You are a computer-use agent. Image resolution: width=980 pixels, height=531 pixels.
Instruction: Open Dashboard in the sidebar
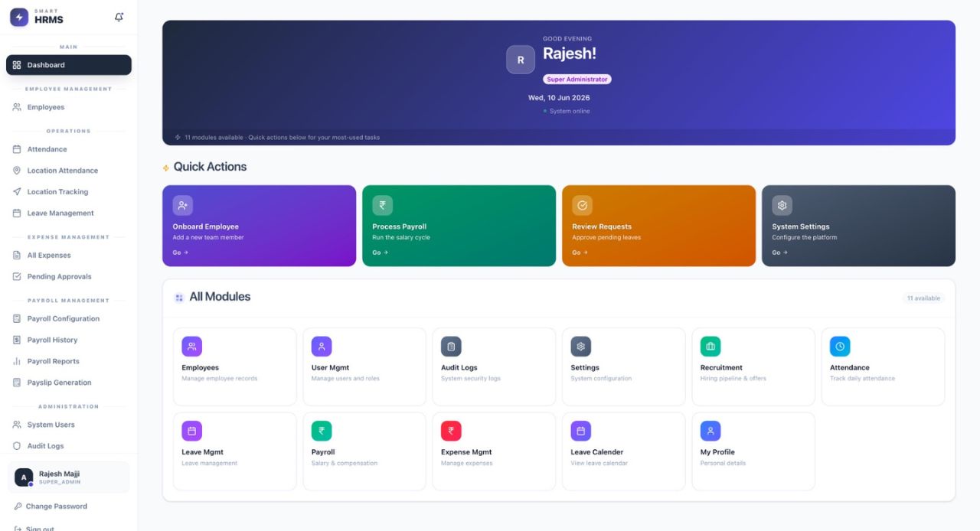(69, 65)
